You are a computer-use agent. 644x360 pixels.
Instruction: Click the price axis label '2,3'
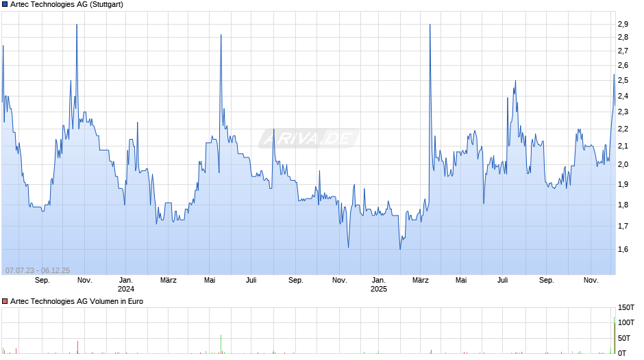(x=623, y=112)
